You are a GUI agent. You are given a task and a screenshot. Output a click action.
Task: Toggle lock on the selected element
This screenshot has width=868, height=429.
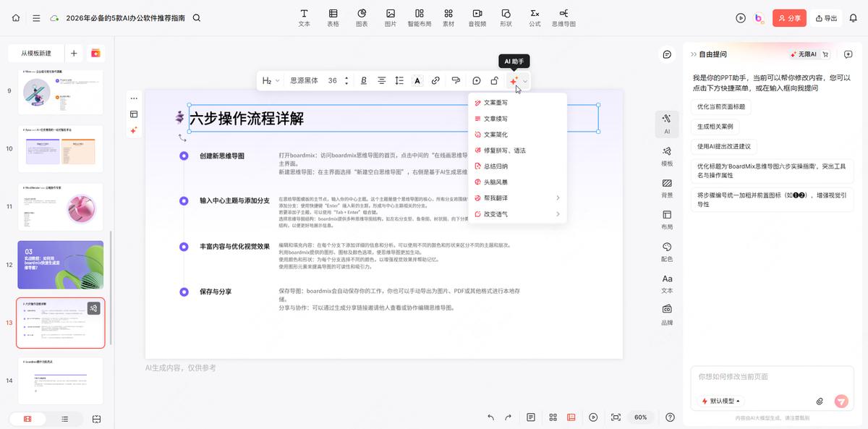[494, 81]
